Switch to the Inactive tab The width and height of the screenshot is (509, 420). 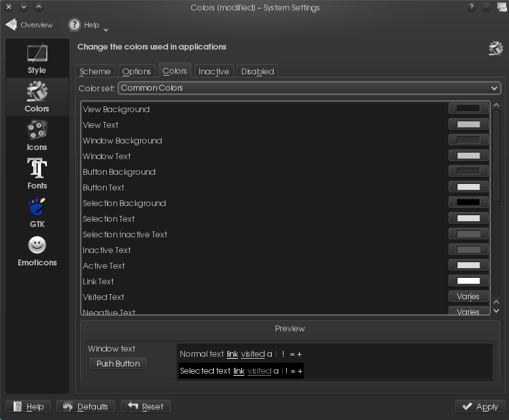click(x=214, y=71)
